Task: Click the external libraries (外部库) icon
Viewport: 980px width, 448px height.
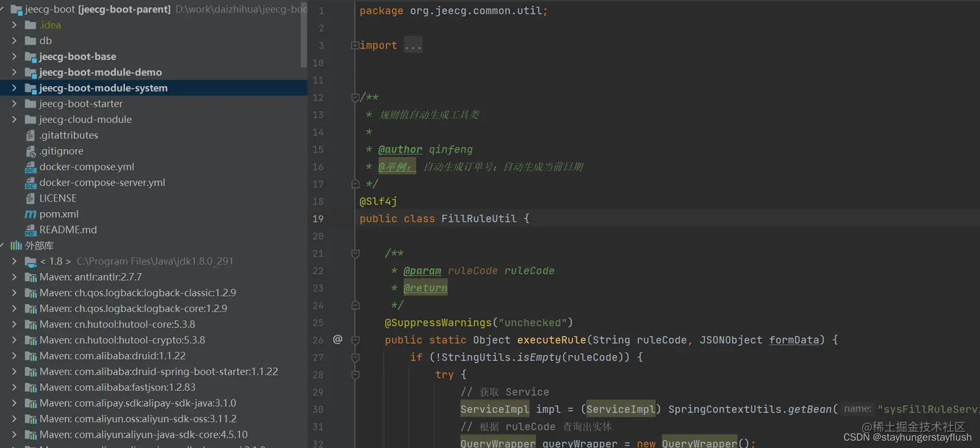Action: [x=16, y=246]
